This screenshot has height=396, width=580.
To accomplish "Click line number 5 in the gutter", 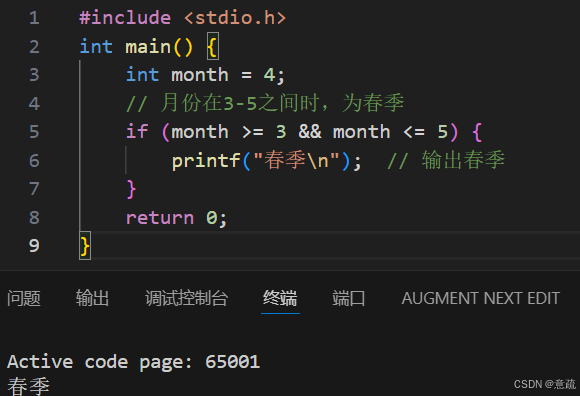I will [x=34, y=132].
